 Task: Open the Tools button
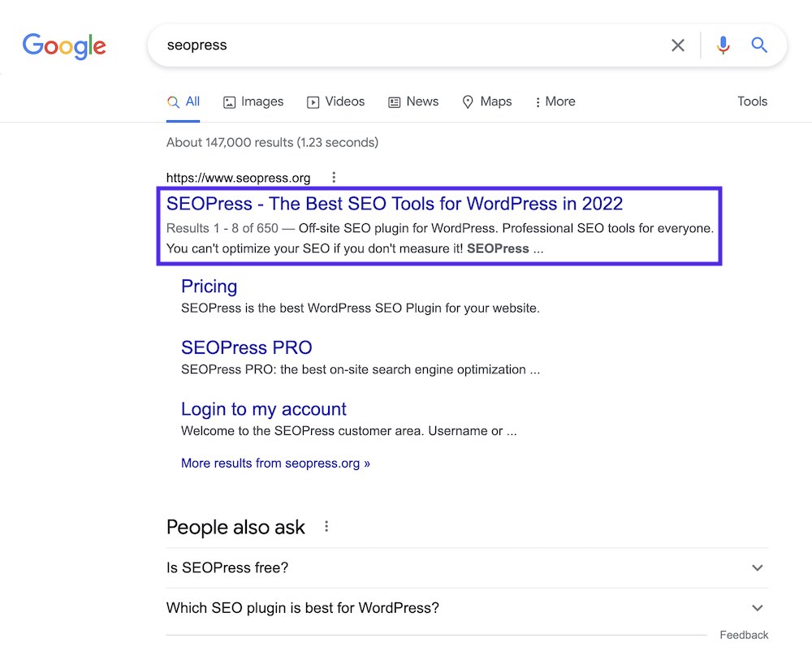click(752, 101)
